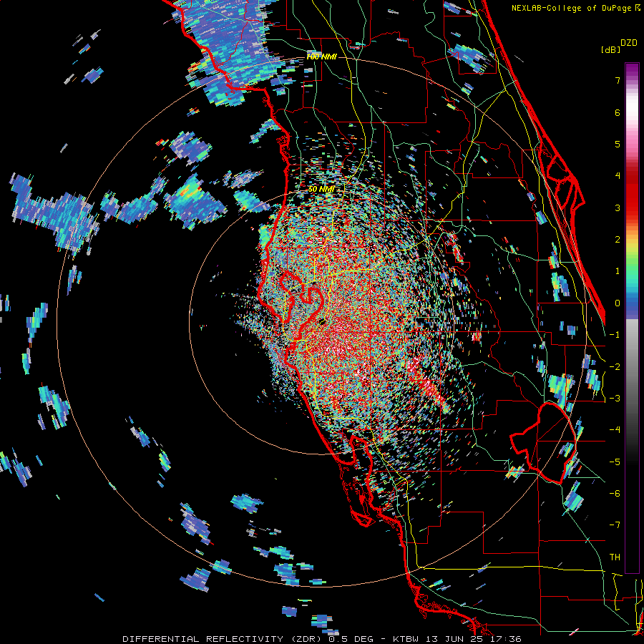Click the "DZD" legend label
Screen dimensions: 644x644
pos(629,43)
